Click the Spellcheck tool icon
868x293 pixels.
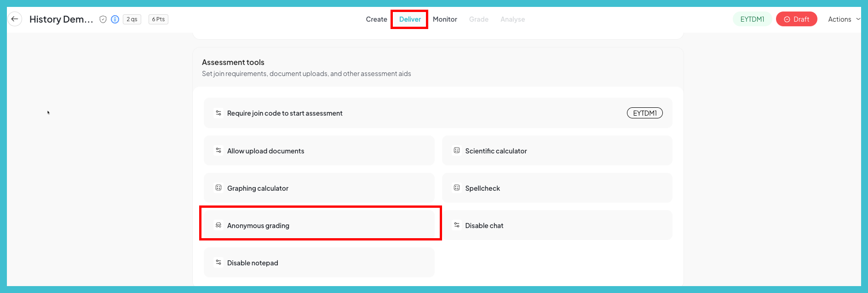point(457,188)
